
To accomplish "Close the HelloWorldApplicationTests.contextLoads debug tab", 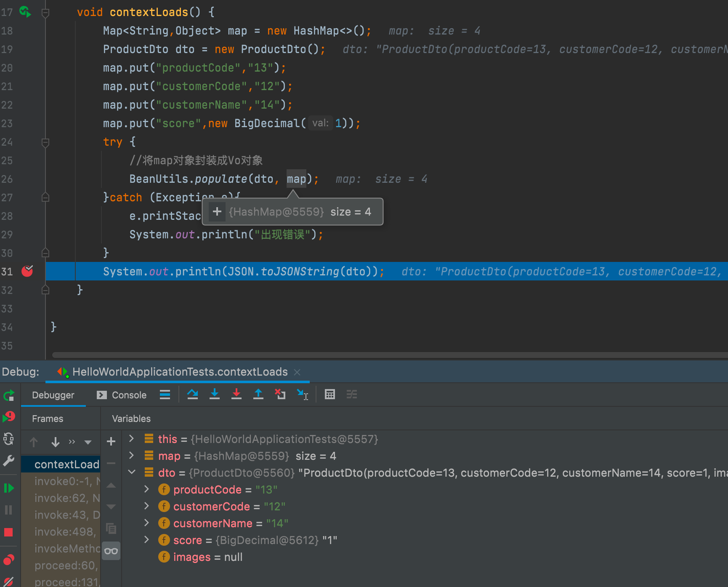I will click(297, 372).
